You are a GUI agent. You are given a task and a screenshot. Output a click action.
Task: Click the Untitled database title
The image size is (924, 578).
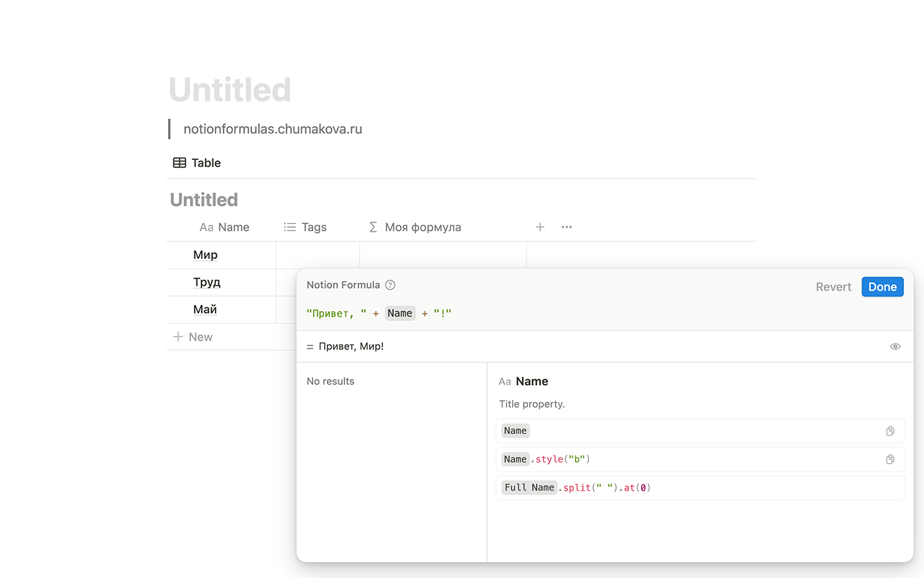click(204, 200)
